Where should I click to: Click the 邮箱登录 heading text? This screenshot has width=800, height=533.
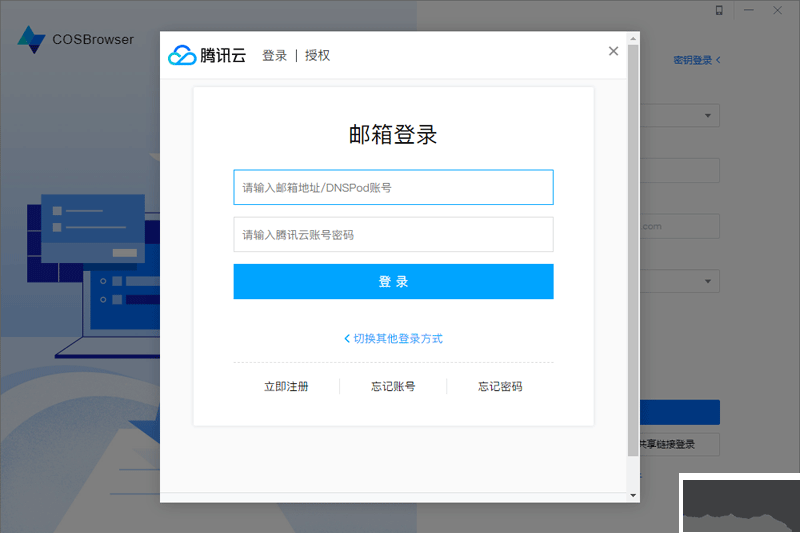[x=393, y=135]
